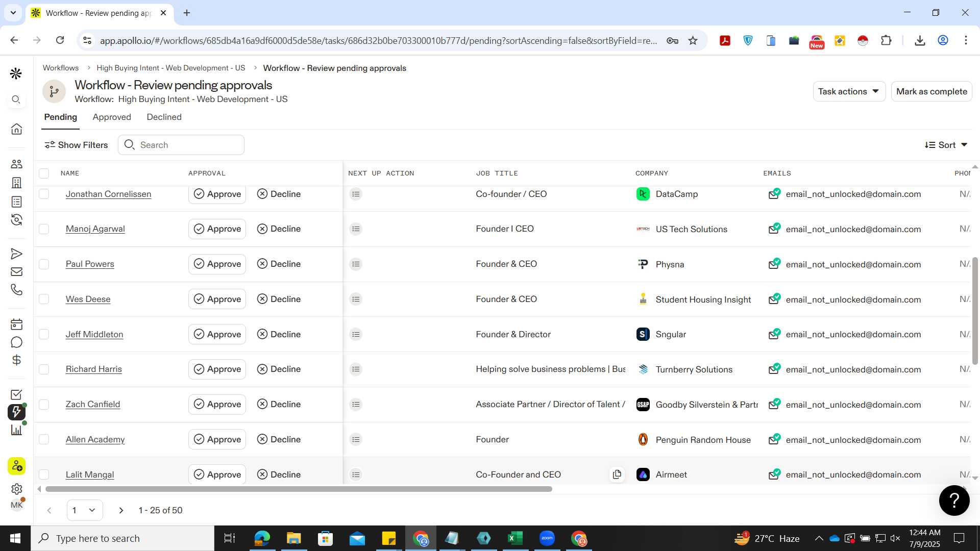Open the help question mark button
The image size is (980, 551).
(x=954, y=500)
